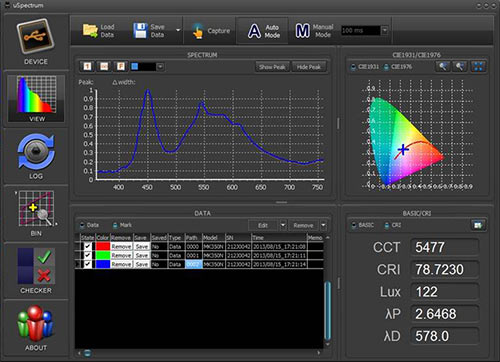Image resolution: width=500 pixels, height=362 pixels.
Task: Open the 100 ms exposure time dropdown
Action: [384, 31]
